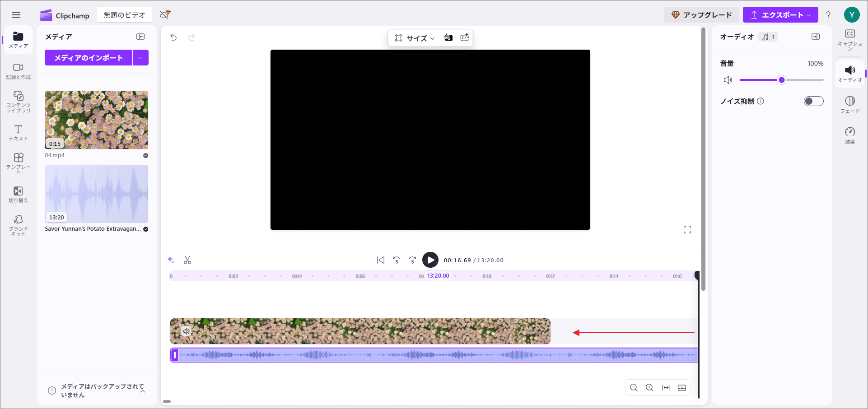Open the キャプション panel tab
Viewport: 868px width, 409px height.
(x=850, y=39)
